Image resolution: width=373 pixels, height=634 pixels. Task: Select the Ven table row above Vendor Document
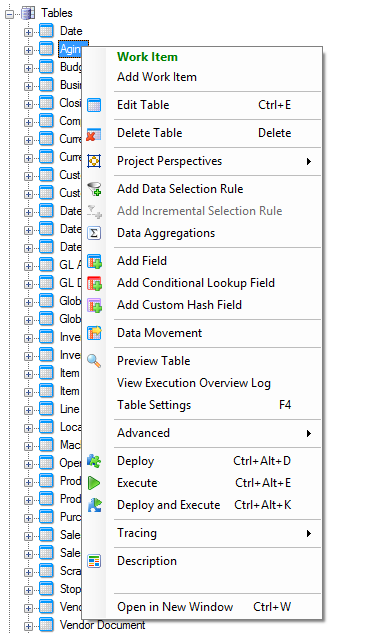point(70,607)
